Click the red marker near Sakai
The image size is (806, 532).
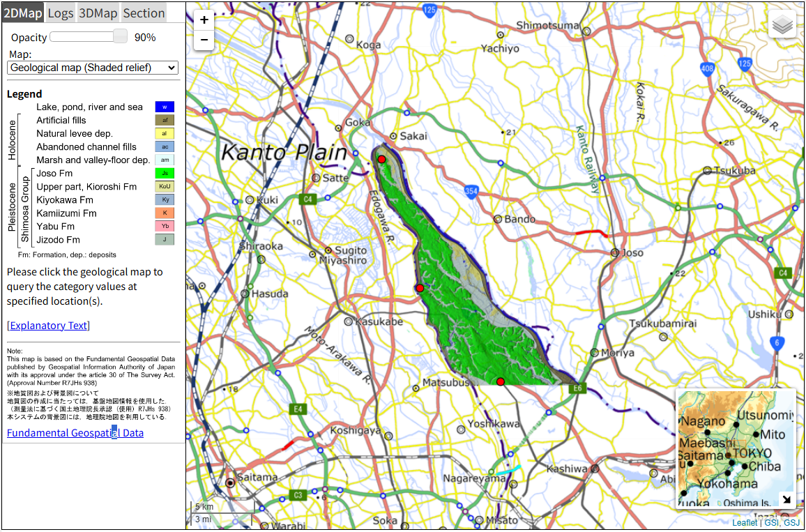click(x=381, y=159)
